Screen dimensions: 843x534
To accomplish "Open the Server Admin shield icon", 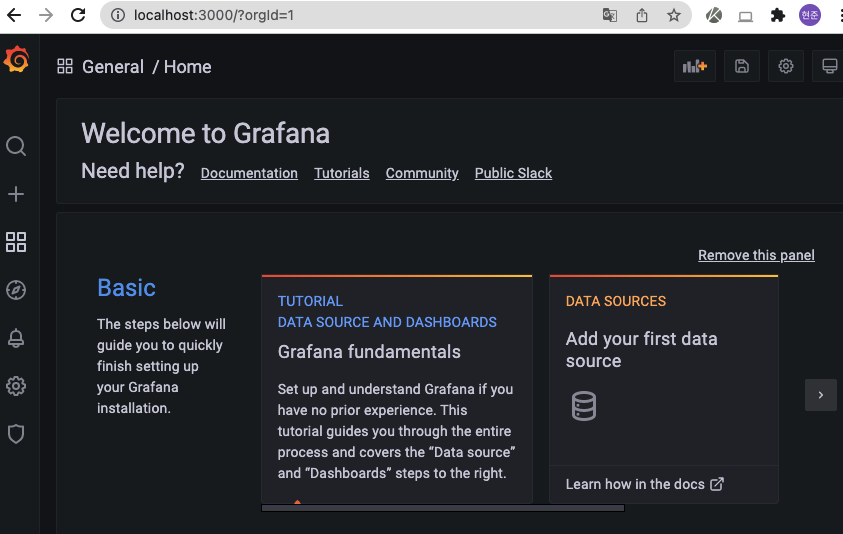I will click(16, 434).
